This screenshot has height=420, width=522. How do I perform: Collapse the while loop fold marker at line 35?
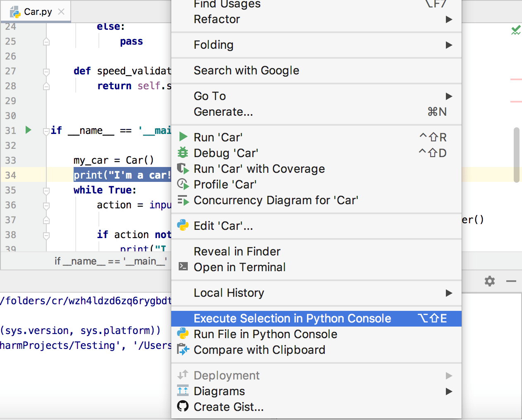coord(46,190)
